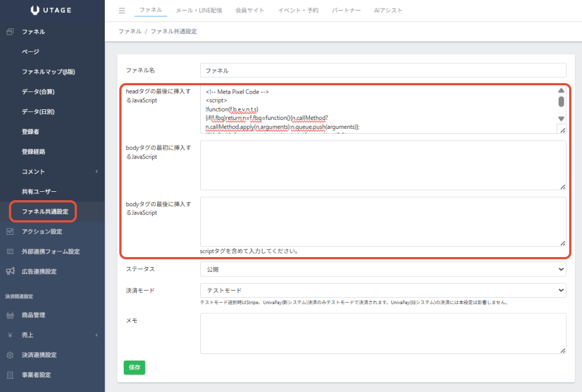
Task: Click the building icon beside 事業者設定
Action: tap(10, 375)
